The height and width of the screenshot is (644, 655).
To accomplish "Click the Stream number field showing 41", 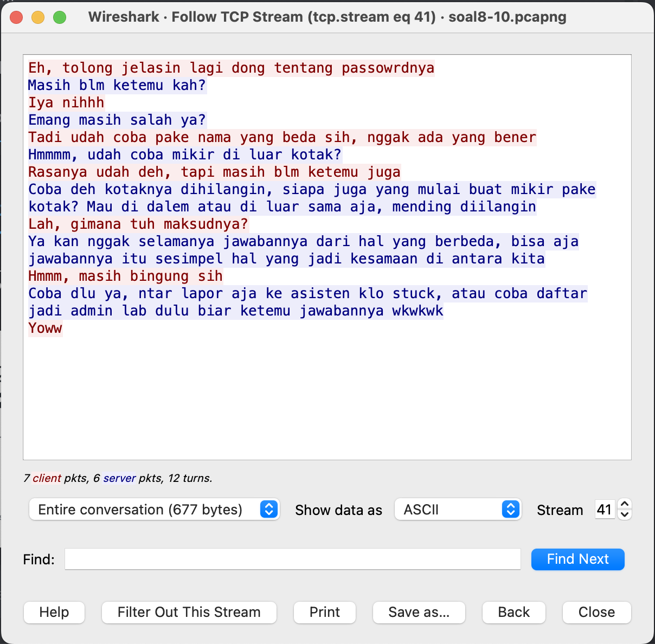I will point(605,509).
